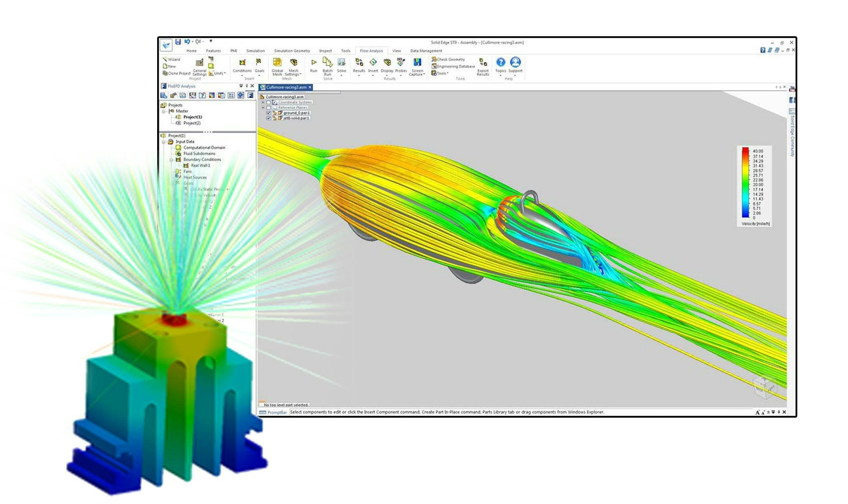Open the Solid Edge application button
Viewport: 848px width, 504px height.
166,45
